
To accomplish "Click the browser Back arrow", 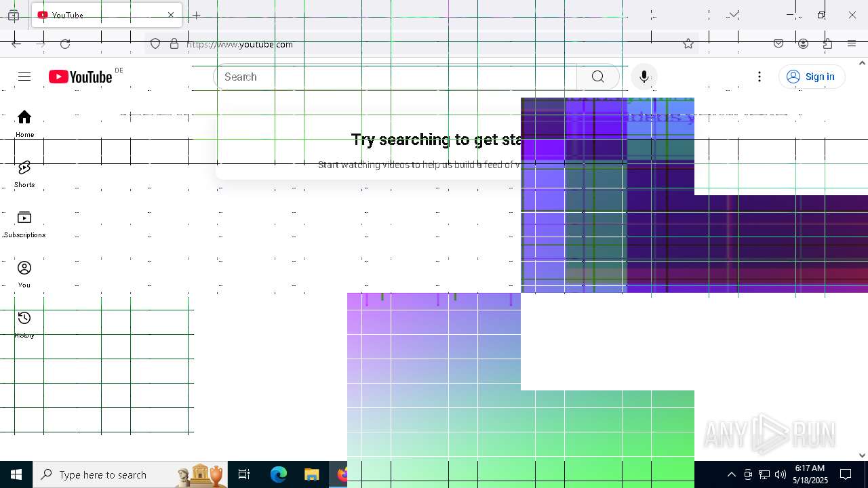I will point(16,44).
